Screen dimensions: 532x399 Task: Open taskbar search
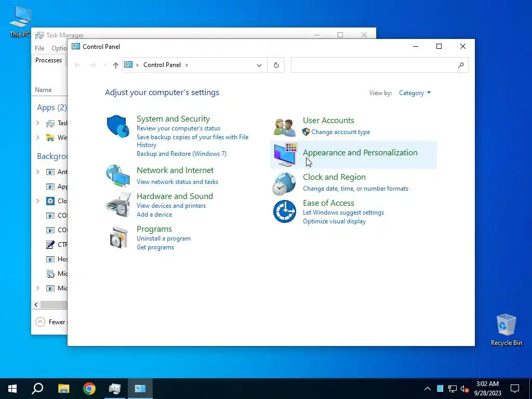(x=37, y=389)
